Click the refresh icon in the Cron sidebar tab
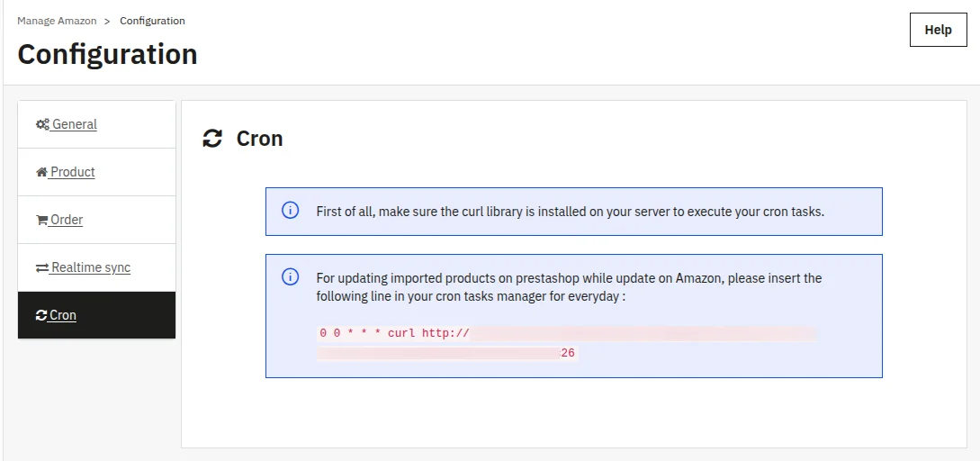This screenshot has width=980, height=461. (x=41, y=315)
